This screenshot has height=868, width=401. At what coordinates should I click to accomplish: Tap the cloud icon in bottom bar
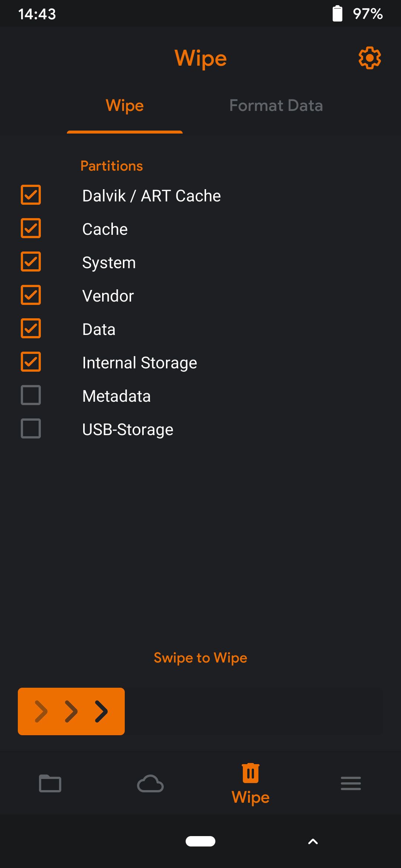pos(150,783)
